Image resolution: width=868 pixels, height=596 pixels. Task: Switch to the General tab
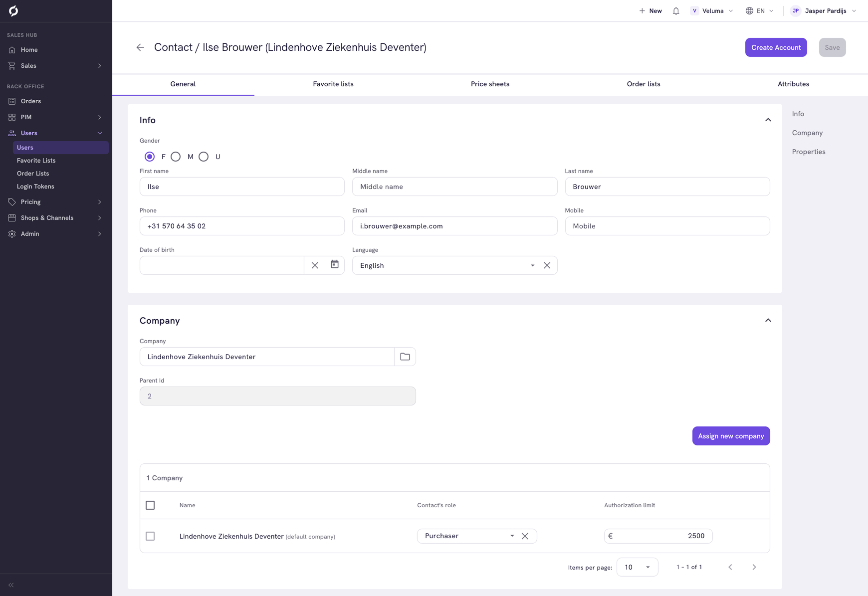183,84
